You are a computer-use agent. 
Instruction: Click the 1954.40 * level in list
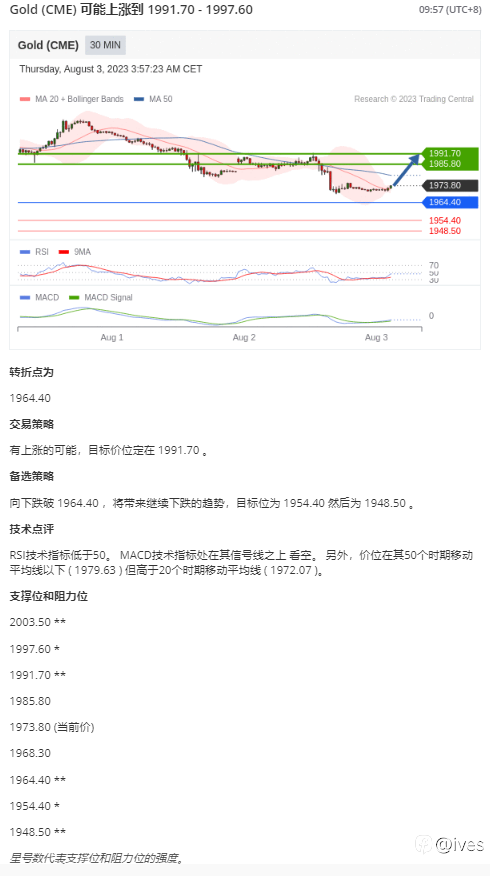pyautogui.click(x=35, y=806)
